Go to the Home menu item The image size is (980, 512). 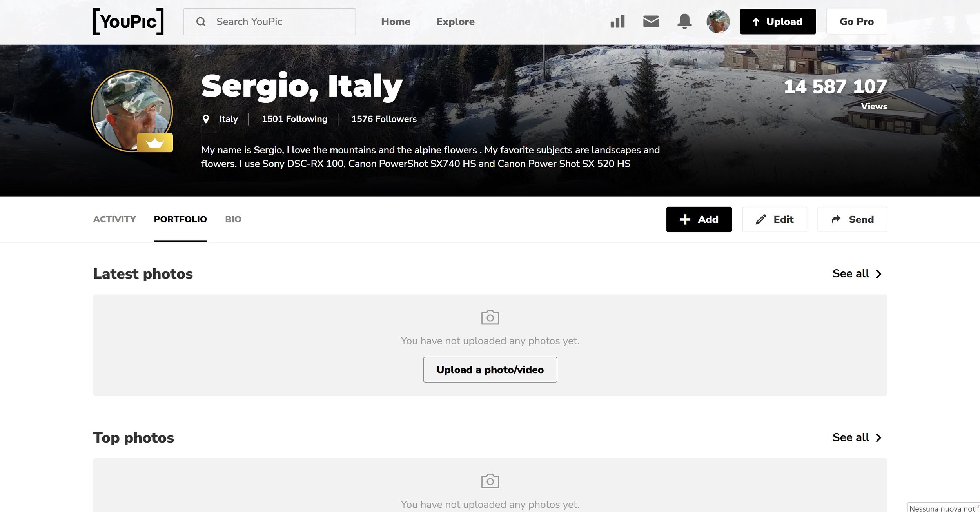tap(396, 22)
